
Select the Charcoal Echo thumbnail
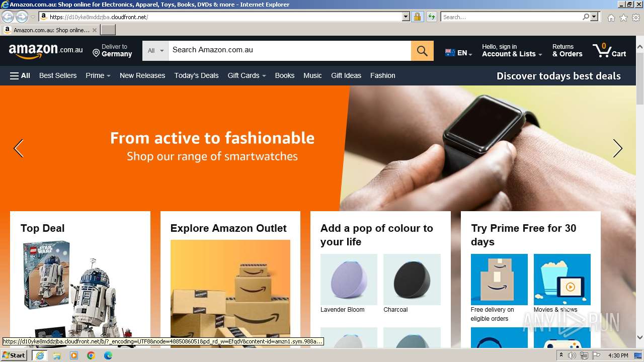point(412,280)
